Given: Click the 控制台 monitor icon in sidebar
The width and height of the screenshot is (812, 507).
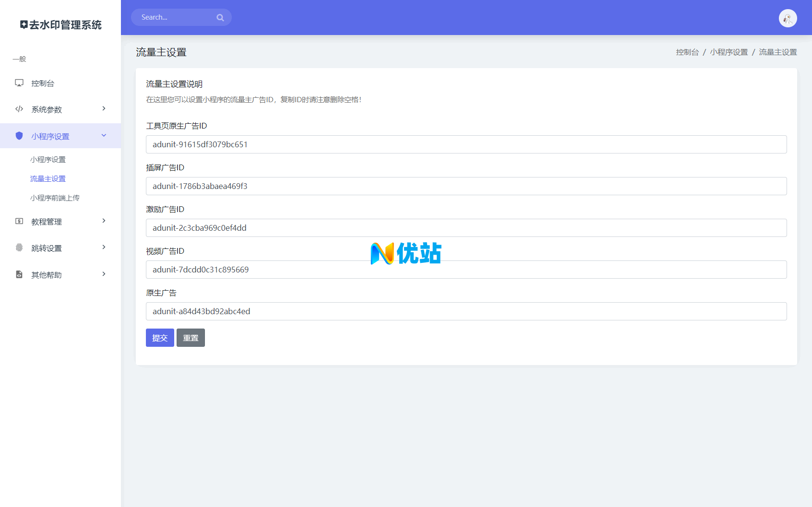Looking at the screenshot, I should [x=19, y=83].
